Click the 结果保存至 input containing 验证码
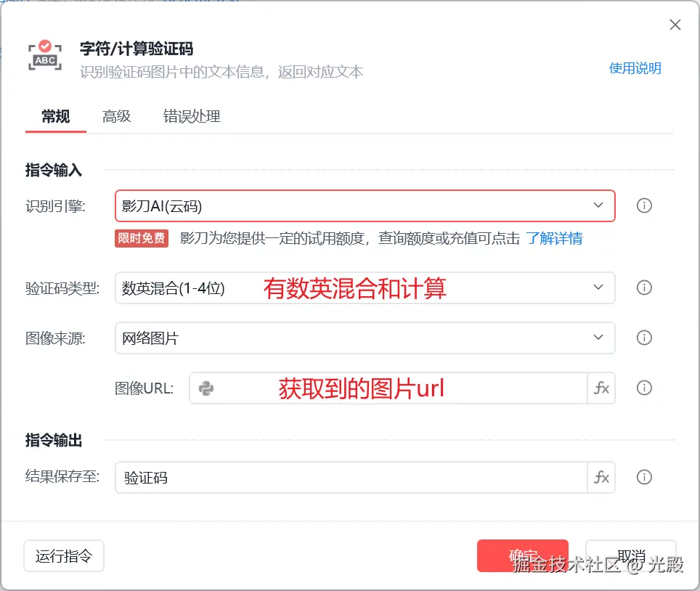The image size is (700, 591). [351, 477]
